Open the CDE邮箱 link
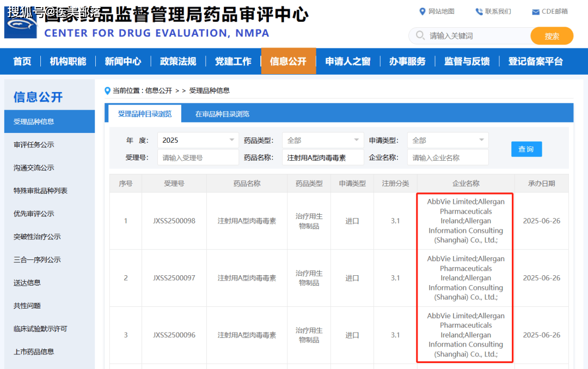This screenshot has height=369, width=588. (x=555, y=11)
